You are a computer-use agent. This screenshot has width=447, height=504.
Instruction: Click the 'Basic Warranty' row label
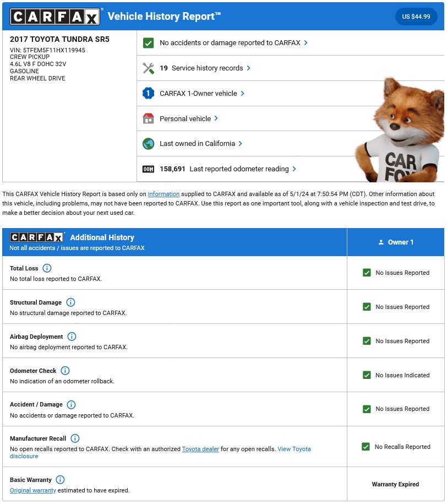tap(30, 480)
